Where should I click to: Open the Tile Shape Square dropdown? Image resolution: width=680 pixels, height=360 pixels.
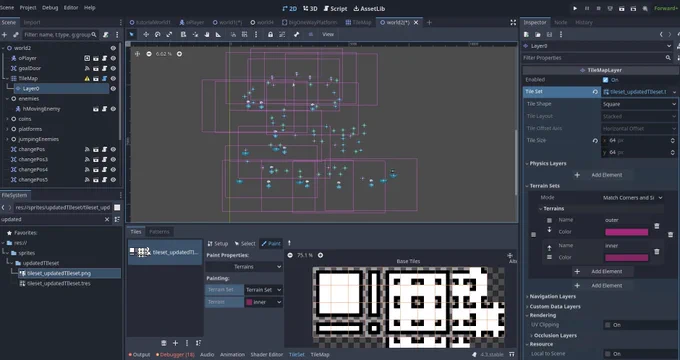639,104
